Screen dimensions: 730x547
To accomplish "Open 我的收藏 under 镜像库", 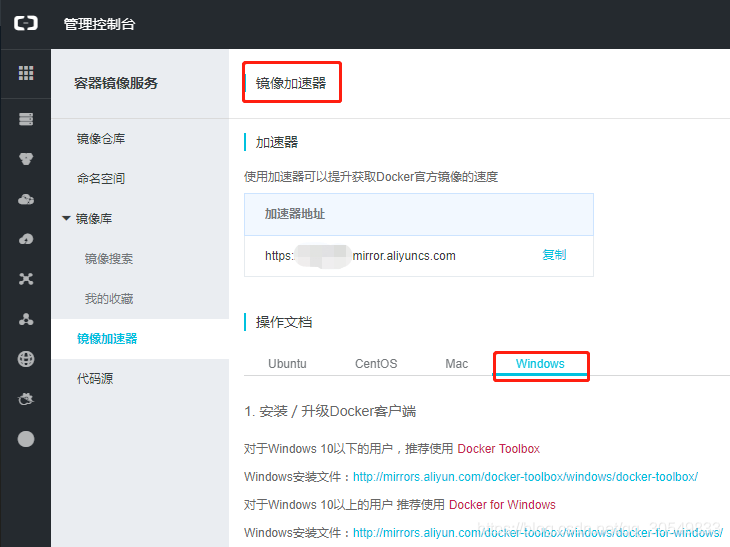I will 109,298.
